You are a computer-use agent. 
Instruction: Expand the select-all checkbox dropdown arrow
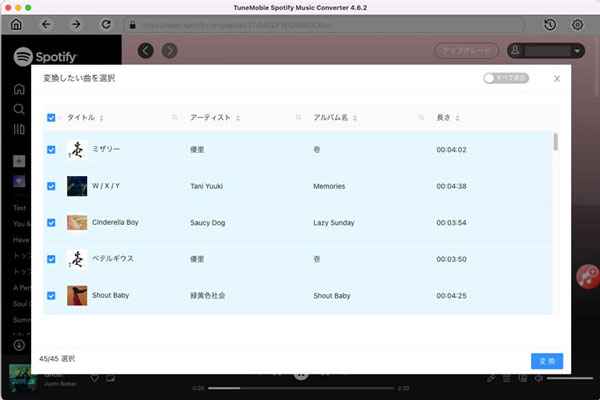click(60, 118)
